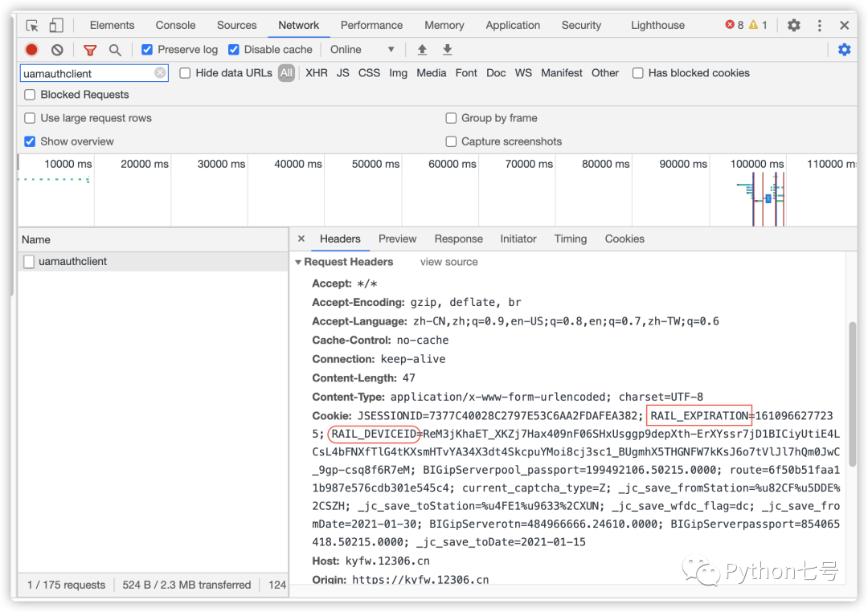Open DevTools settings gear
The width and height of the screenshot is (868, 612).
[794, 26]
